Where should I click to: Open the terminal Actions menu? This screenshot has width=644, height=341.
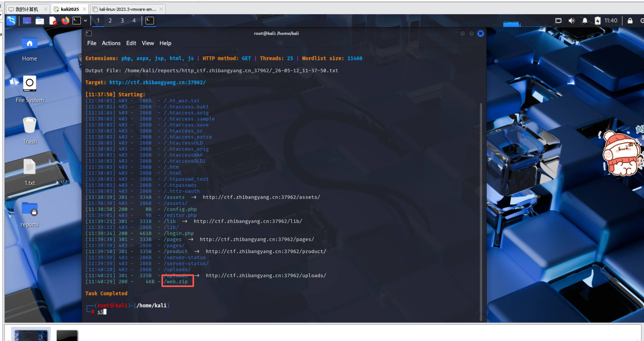pos(111,43)
